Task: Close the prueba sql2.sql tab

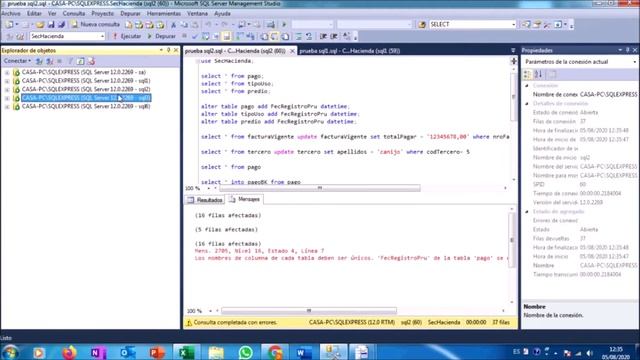Action: click(292, 51)
